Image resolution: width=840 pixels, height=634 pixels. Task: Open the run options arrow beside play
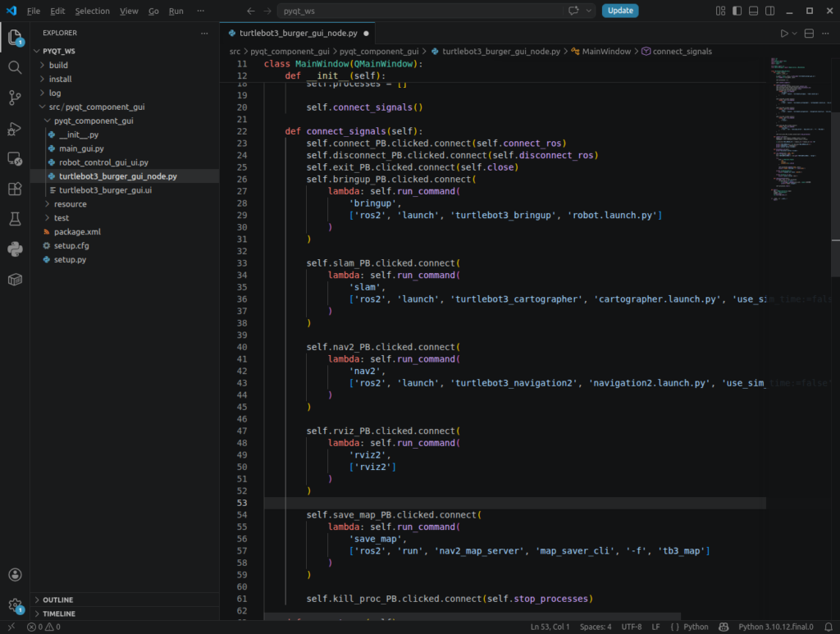click(794, 33)
